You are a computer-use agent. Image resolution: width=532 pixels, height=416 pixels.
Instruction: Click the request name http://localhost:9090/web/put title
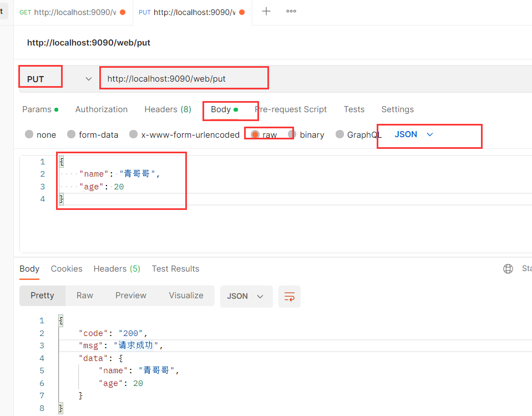click(89, 43)
